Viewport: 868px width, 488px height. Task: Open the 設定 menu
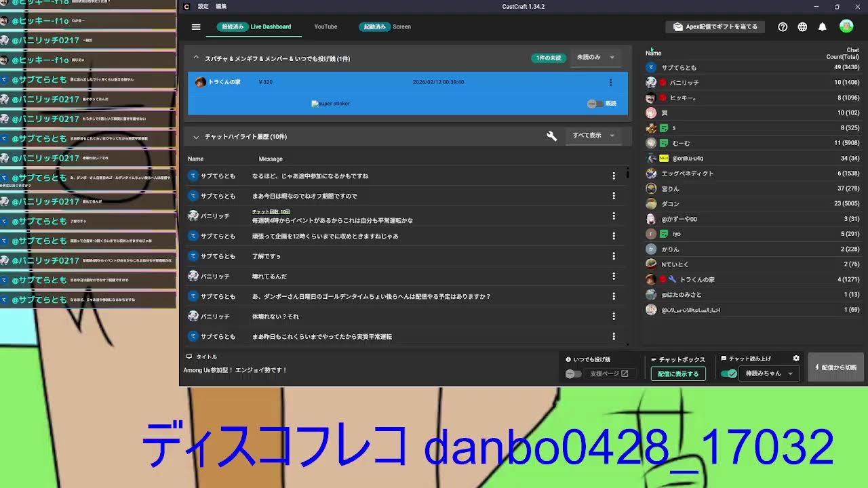tap(203, 6)
